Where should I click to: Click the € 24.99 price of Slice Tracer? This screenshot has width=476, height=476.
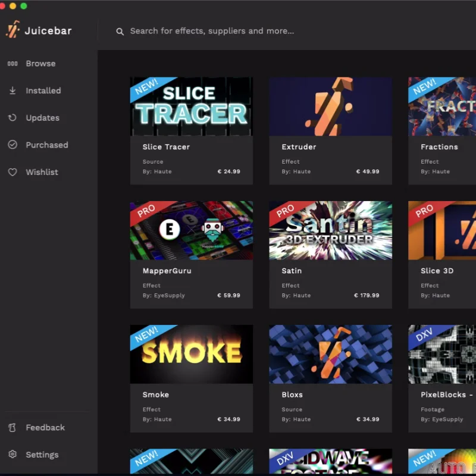coord(229,171)
